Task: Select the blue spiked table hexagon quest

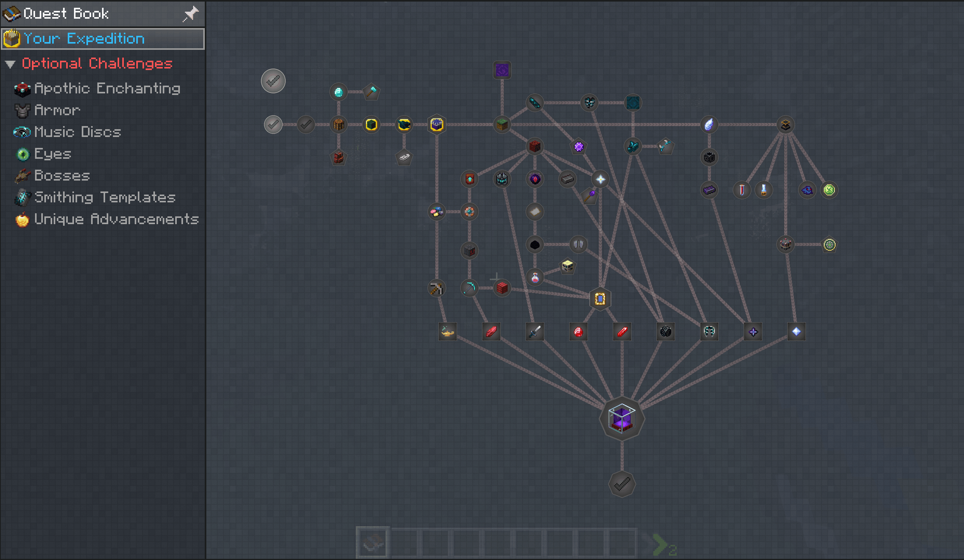Action: click(x=436, y=125)
